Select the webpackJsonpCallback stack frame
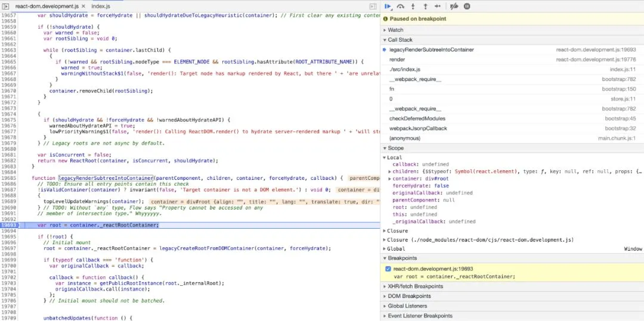 512,128
